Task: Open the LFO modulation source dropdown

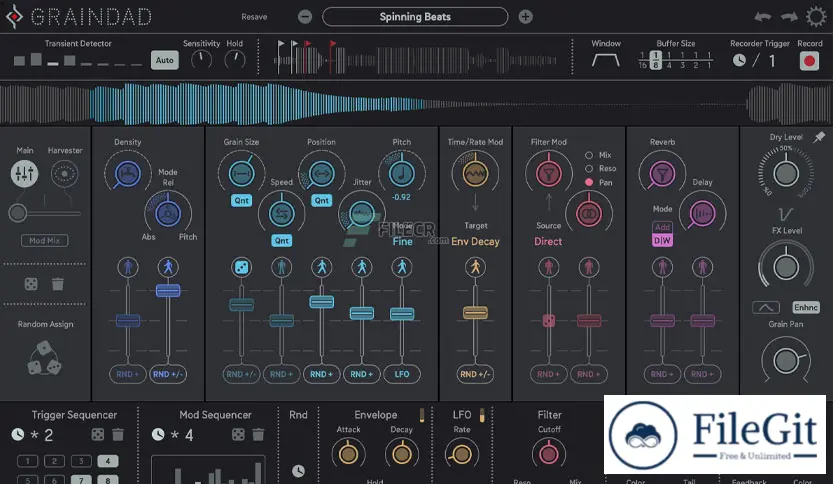Action: (x=401, y=374)
